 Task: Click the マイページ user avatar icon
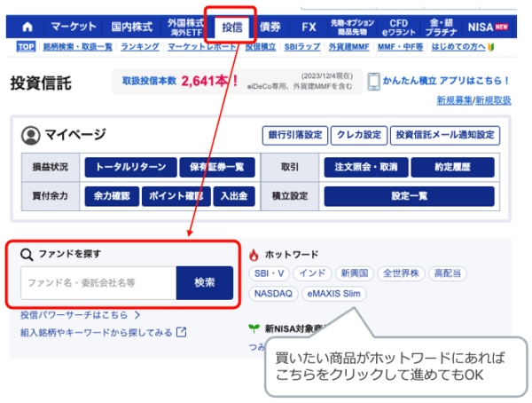tap(31, 136)
